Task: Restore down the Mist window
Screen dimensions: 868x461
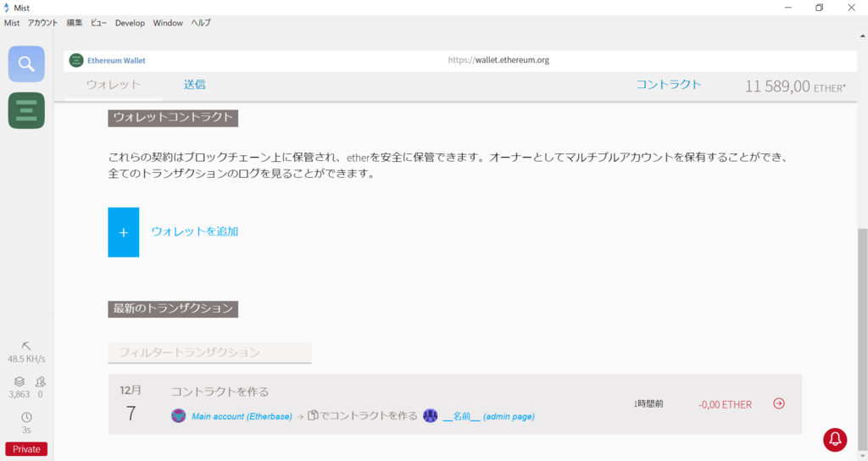Action: (x=820, y=8)
